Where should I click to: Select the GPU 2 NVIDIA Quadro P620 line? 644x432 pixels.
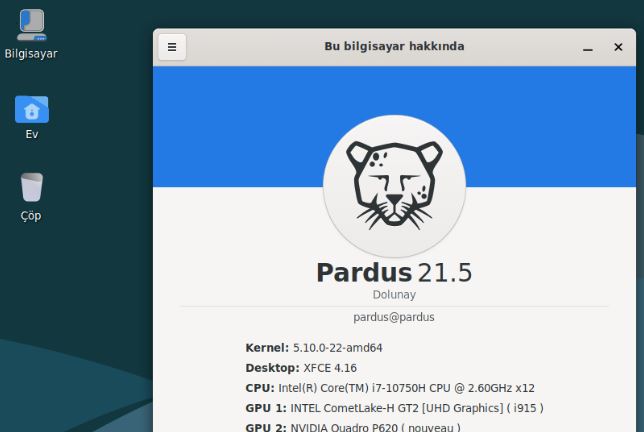click(353, 427)
